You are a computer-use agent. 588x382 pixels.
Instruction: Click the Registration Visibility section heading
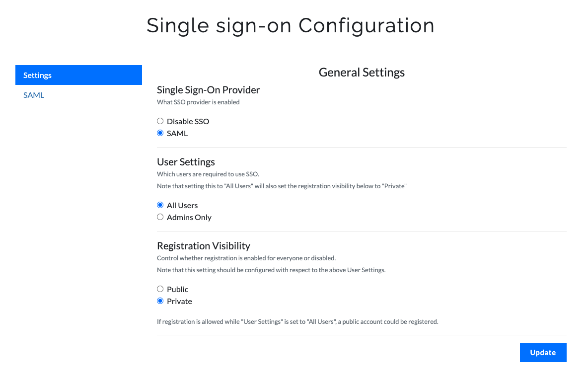point(204,246)
